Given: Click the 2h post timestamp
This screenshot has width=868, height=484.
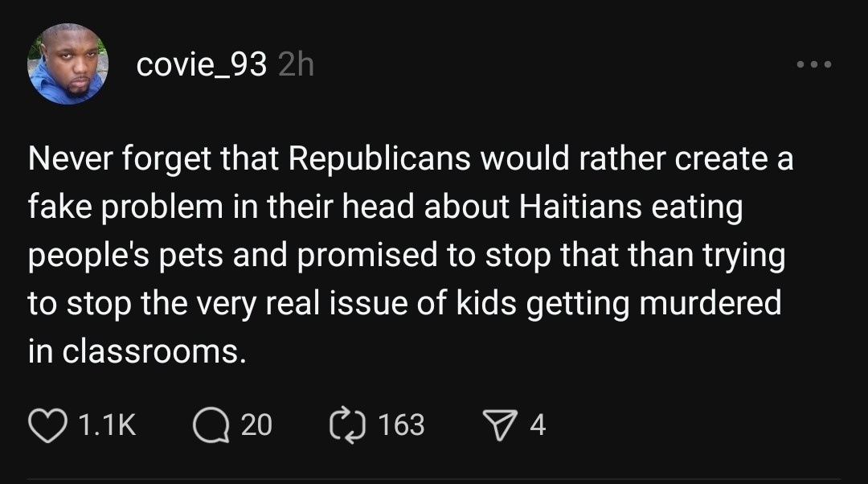Looking at the screenshot, I should coord(295,65).
